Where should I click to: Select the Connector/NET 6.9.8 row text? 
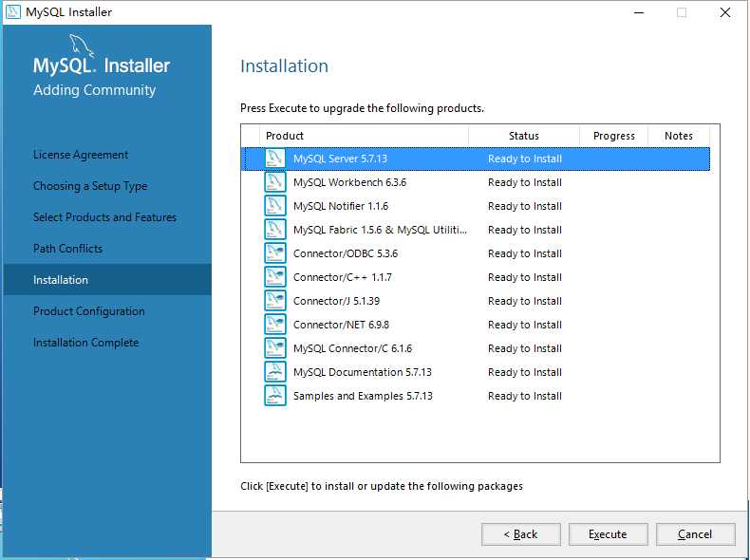click(x=341, y=325)
